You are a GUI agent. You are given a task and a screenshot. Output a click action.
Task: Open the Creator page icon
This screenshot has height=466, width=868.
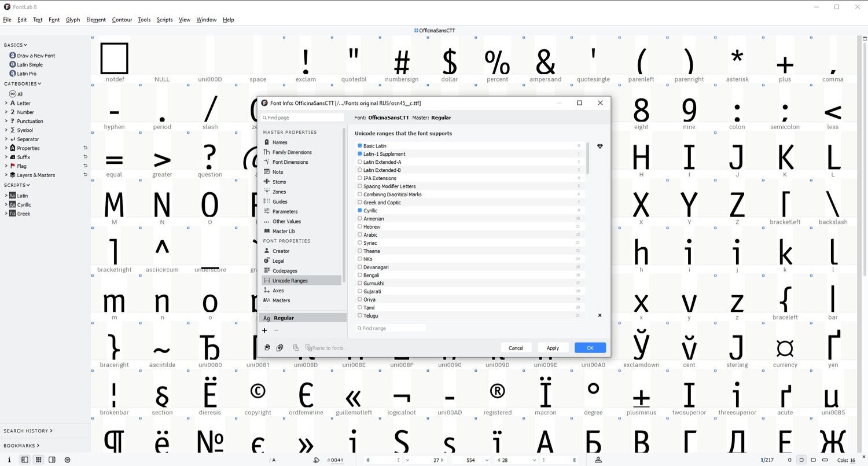267,251
